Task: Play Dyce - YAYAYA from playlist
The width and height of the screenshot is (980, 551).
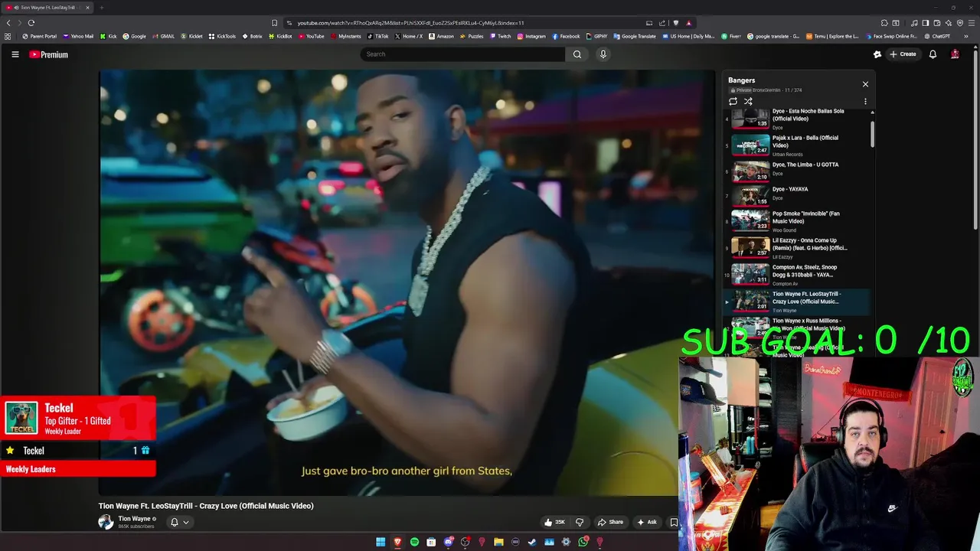Action: pos(796,195)
